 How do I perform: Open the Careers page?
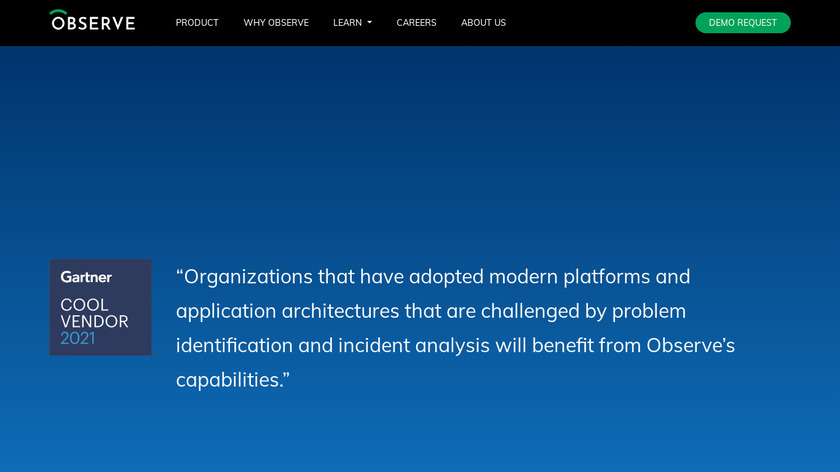point(416,23)
